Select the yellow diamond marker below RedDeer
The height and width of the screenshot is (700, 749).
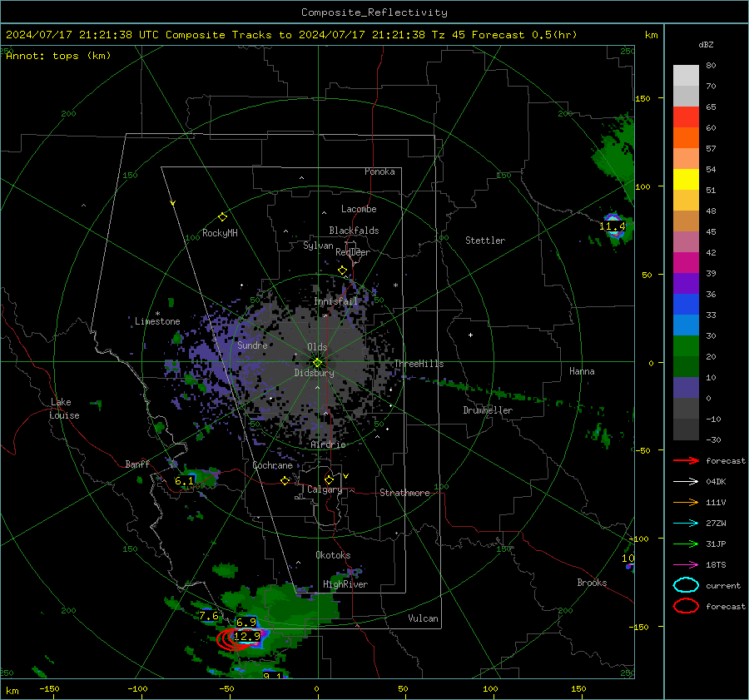[342, 271]
